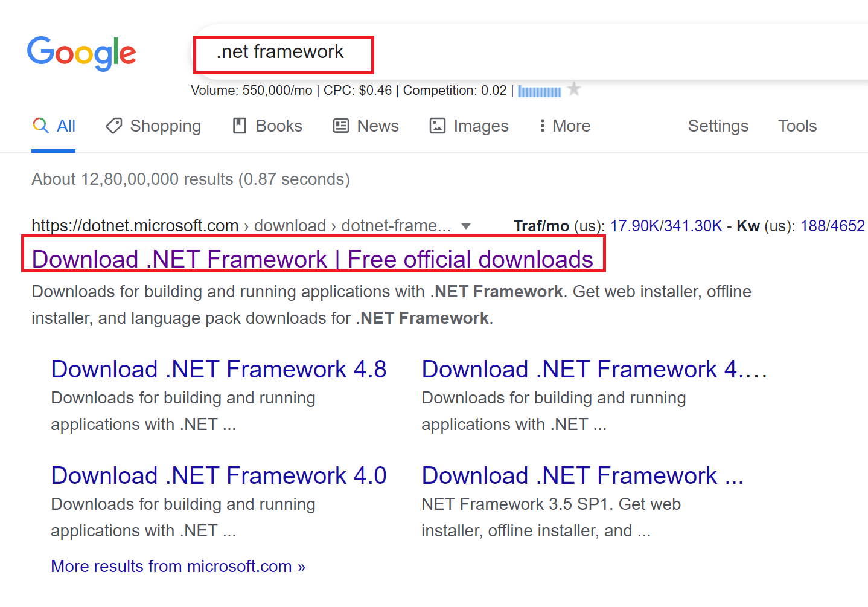Click the competition level bar indicator
868x607 pixels.
(539, 91)
